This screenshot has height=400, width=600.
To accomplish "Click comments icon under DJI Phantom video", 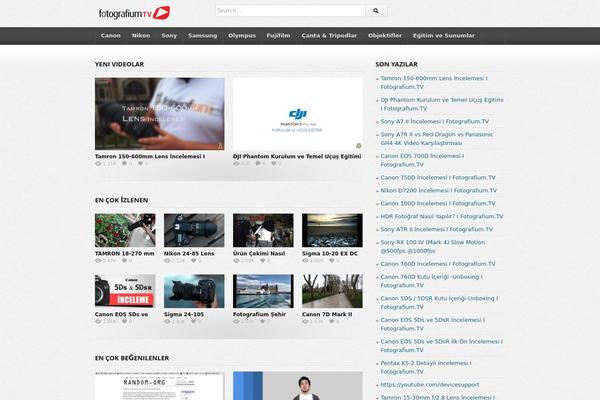I will coord(258,163).
